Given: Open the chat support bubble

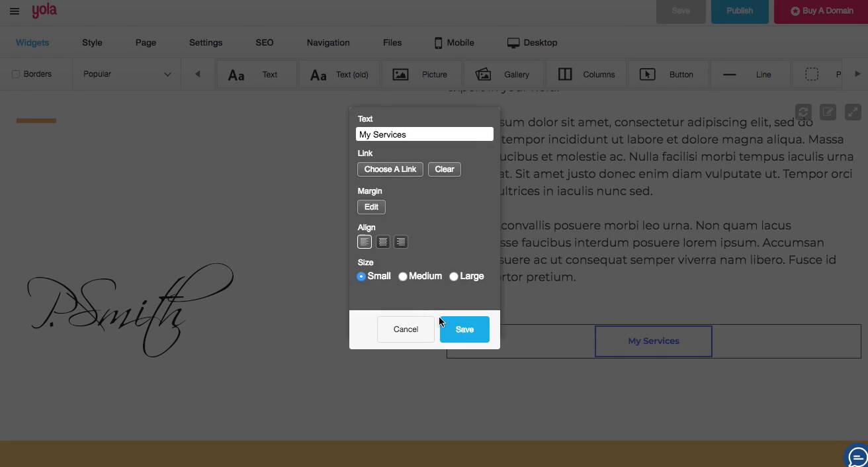Looking at the screenshot, I should 857,456.
